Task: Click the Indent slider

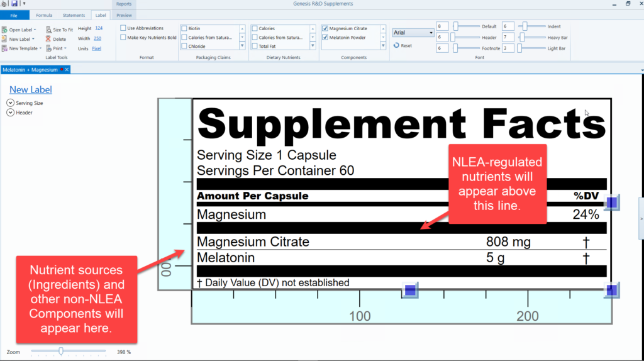Action: pyautogui.click(x=531, y=26)
